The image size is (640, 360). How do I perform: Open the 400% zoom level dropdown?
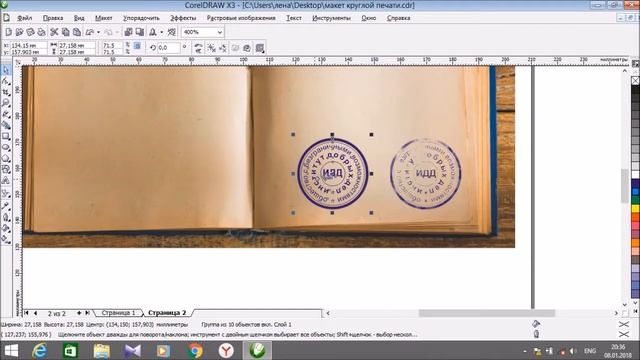tap(220, 32)
